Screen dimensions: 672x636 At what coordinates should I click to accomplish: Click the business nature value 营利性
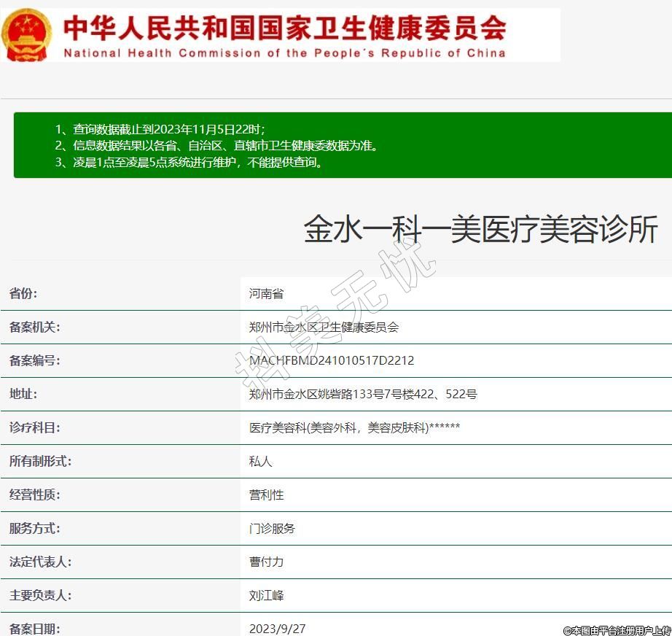[266, 495]
